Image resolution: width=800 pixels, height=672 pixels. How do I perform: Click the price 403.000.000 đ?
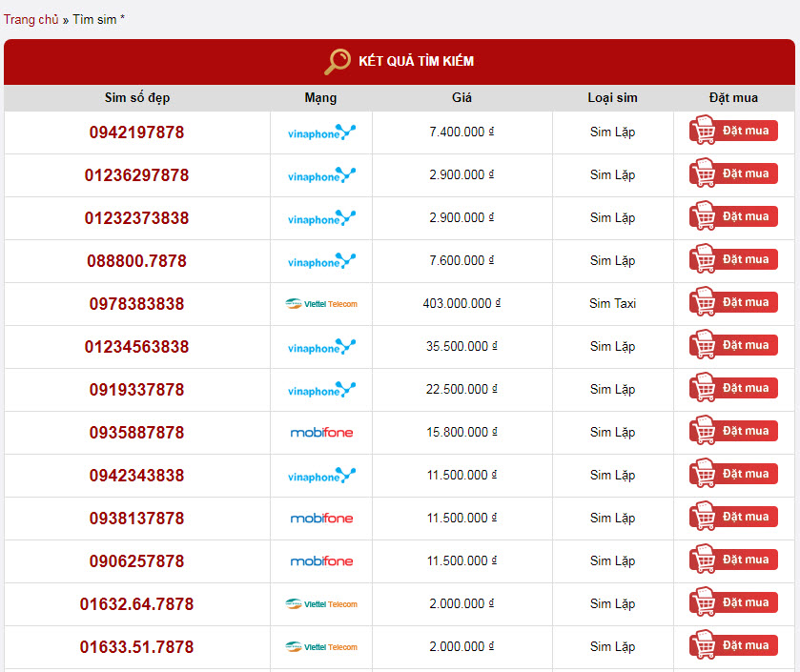(x=462, y=303)
